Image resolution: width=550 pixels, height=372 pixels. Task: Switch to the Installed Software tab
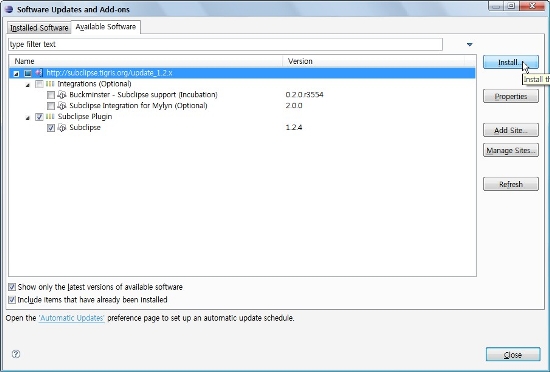tap(39, 28)
